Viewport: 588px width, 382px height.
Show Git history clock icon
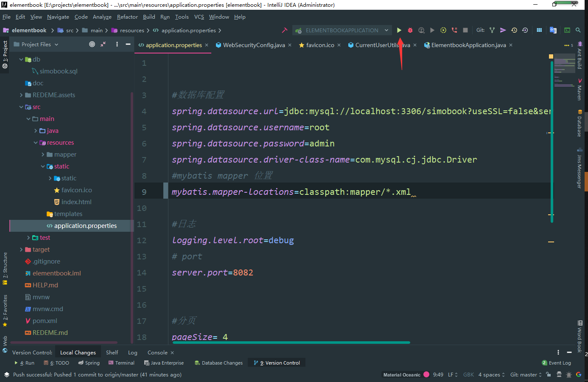coord(514,30)
